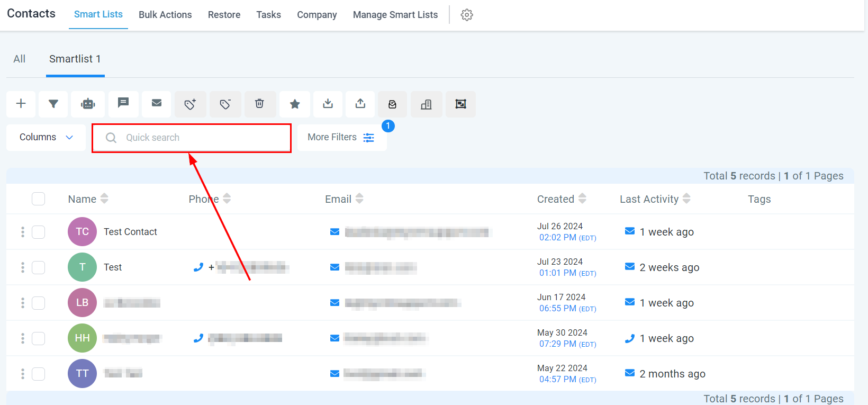The width and height of the screenshot is (868, 405).
Task: Open the All contacts tab
Action: 20,59
